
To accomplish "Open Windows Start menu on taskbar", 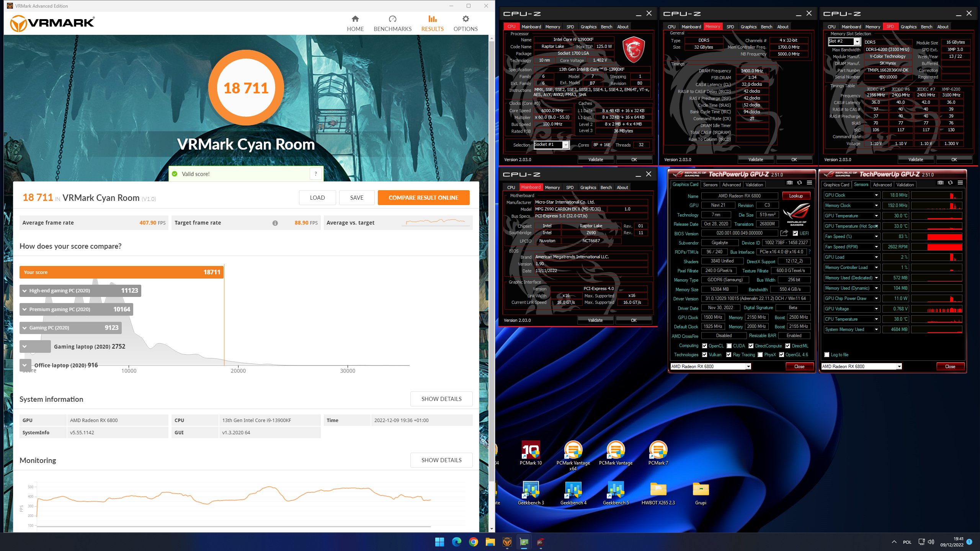I will point(439,542).
